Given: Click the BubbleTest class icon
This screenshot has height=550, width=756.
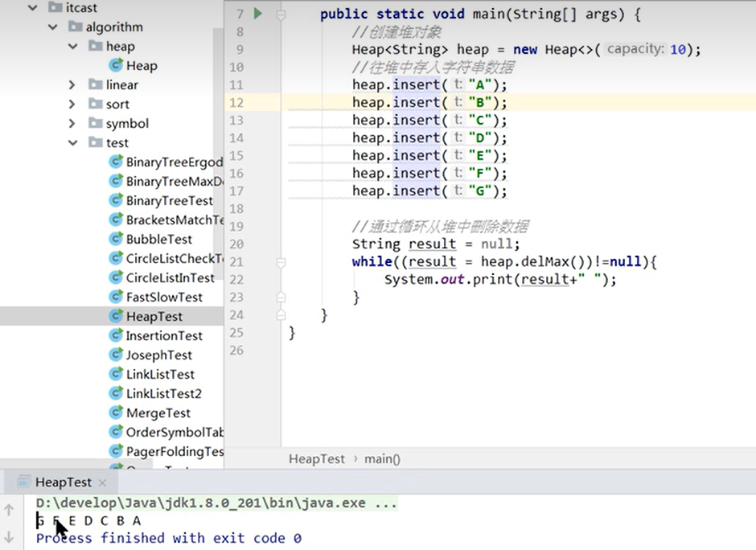Looking at the screenshot, I should pyautogui.click(x=116, y=239).
